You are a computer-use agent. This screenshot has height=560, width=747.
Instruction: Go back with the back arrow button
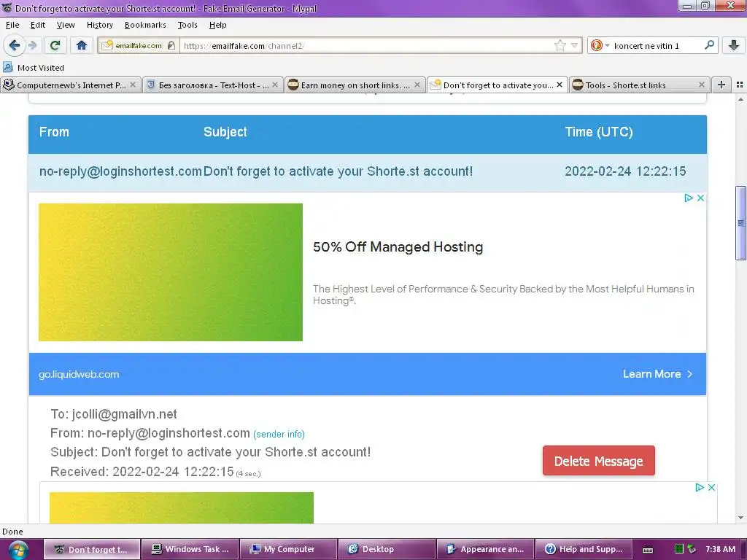pos(14,45)
